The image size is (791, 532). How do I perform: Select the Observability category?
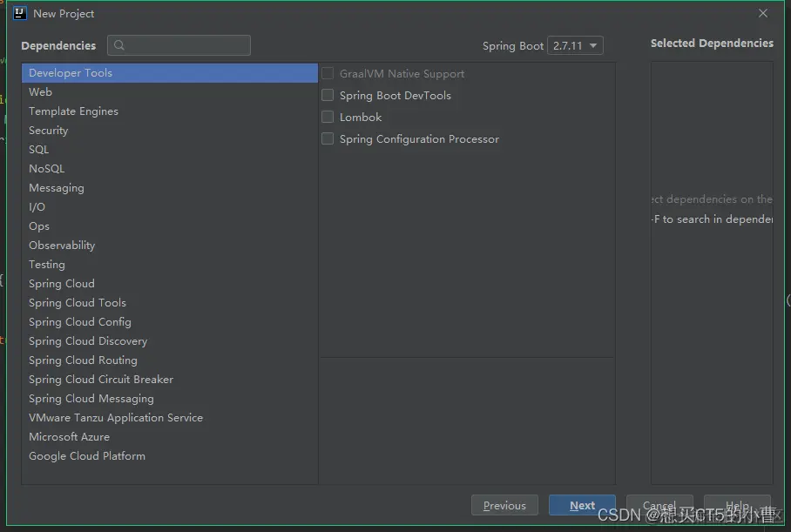170,246
